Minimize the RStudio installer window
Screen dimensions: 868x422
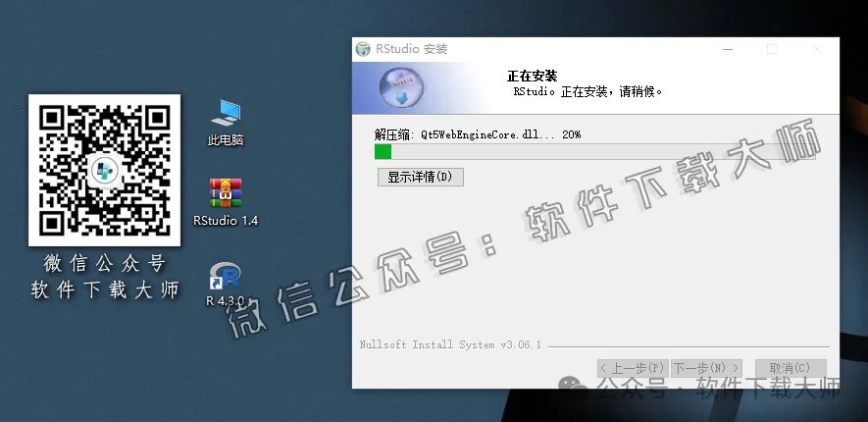(728, 49)
